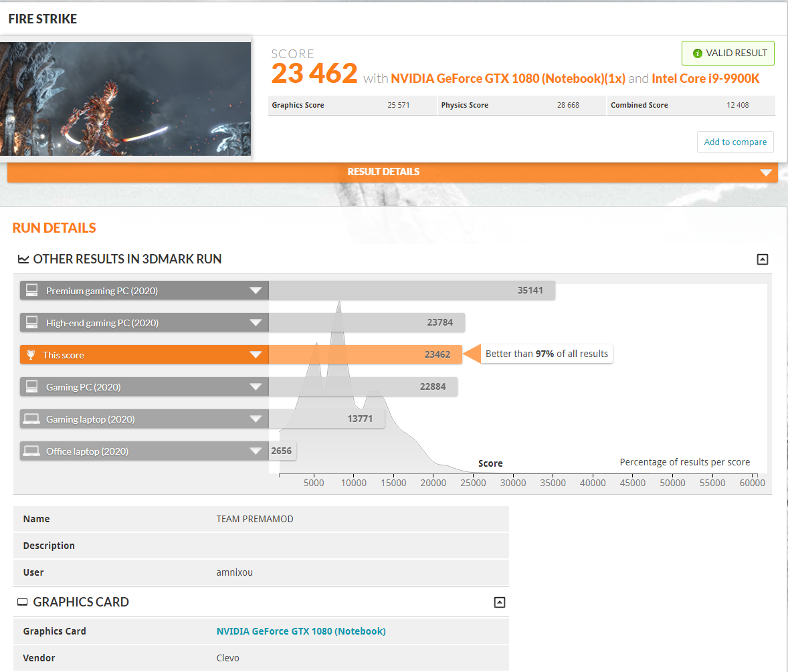Click the TEAM PREMAMOD name value

coord(255,520)
